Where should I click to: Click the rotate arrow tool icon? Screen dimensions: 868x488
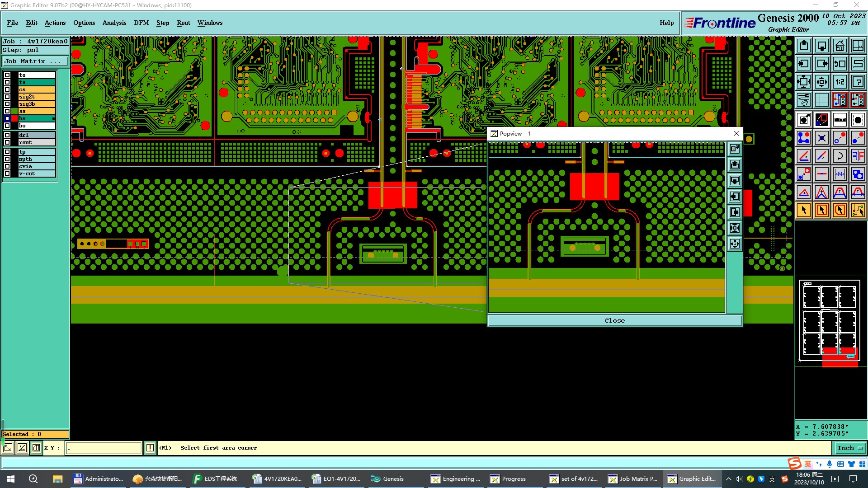840,156
